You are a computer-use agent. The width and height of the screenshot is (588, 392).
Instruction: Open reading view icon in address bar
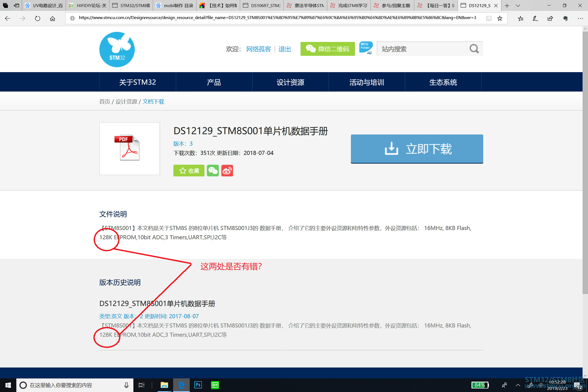coord(489,18)
